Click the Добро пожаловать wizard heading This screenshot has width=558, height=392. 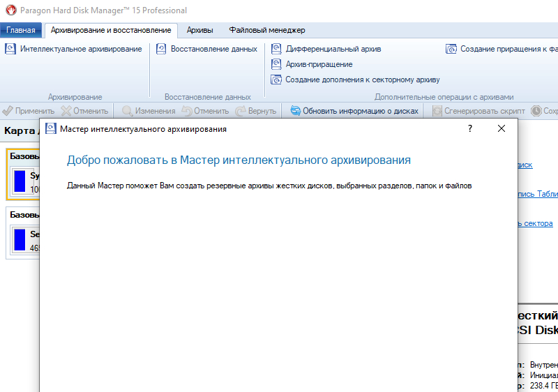[239, 160]
